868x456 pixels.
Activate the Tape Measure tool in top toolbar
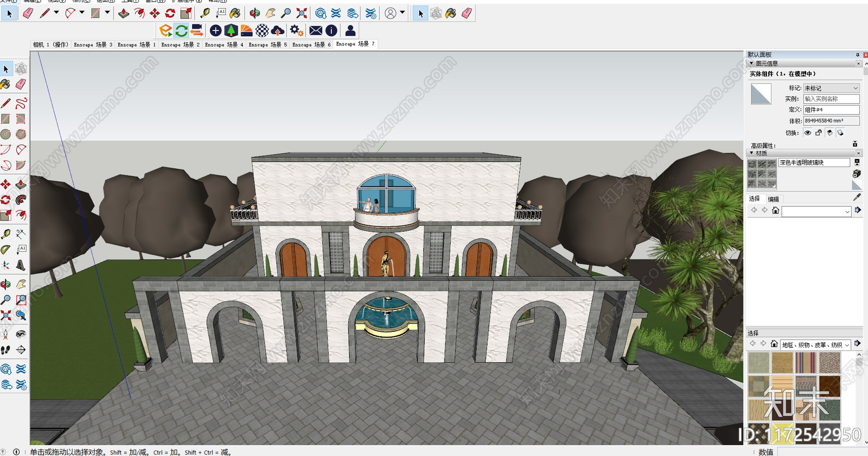pyautogui.click(x=205, y=13)
